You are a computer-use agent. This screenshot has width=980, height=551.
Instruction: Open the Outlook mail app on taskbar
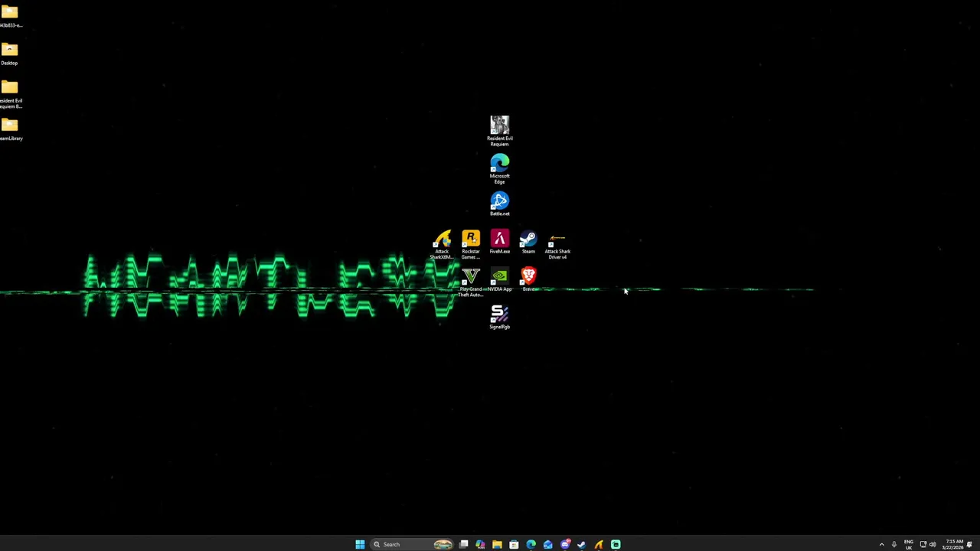point(547,544)
